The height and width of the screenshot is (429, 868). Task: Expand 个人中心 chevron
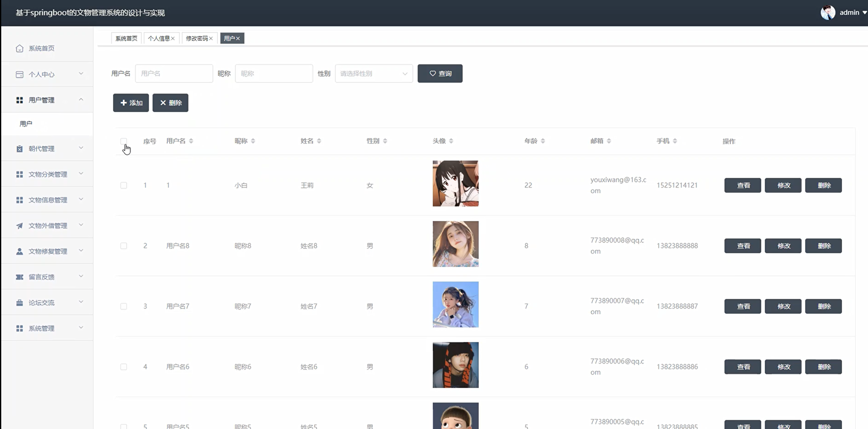81,74
